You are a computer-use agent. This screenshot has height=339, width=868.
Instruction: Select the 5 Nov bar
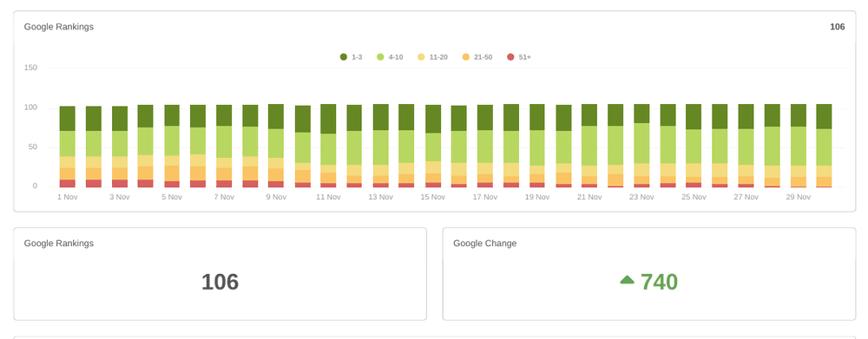172,146
